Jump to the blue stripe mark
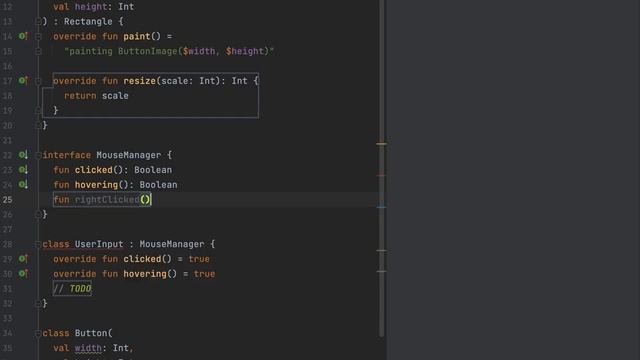 click(x=381, y=207)
